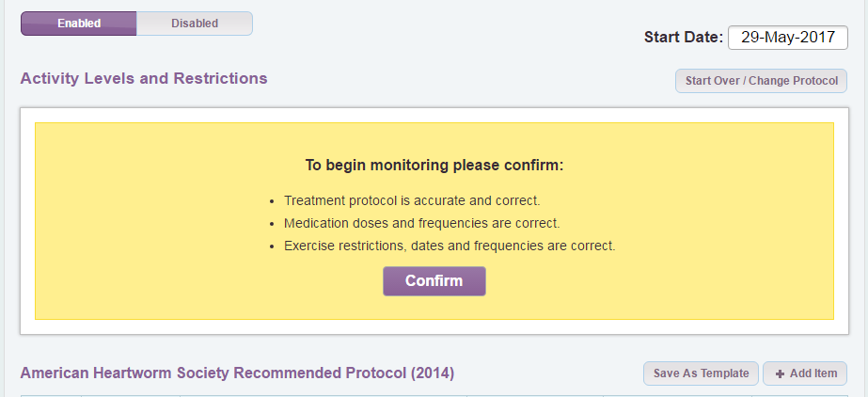Add a new item with Add Item button
868x397 pixels.
[805, 373]
